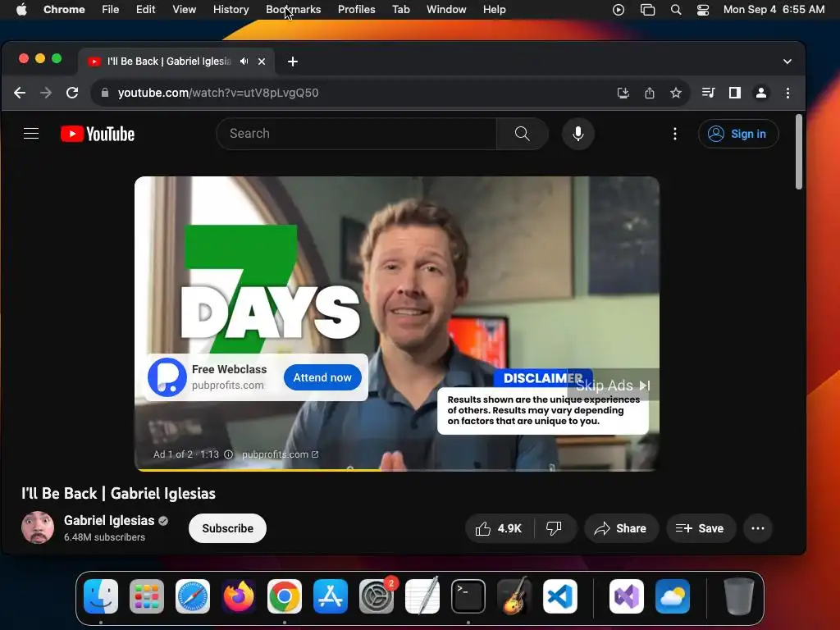This screenshot has height=630, width=840.
Task: Sign in to YouTube
Action: click(x=737, y=134)
